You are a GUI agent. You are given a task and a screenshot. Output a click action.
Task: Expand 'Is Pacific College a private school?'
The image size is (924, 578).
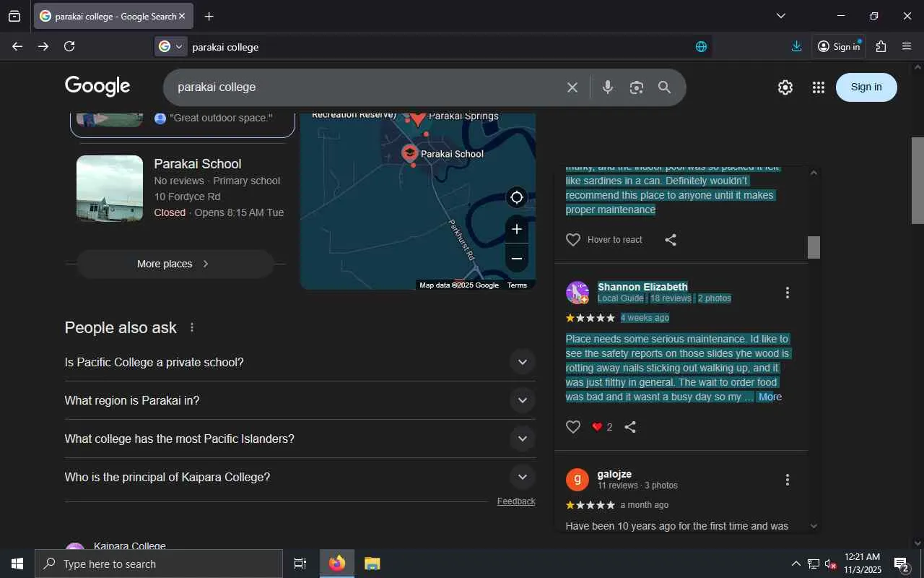tap(300, 362)
